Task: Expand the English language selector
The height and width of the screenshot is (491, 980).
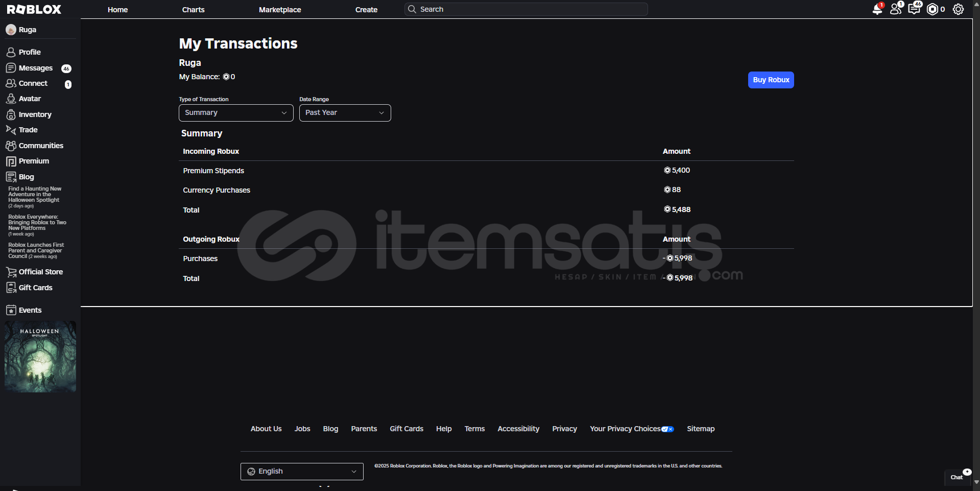Action: point(301,471)
